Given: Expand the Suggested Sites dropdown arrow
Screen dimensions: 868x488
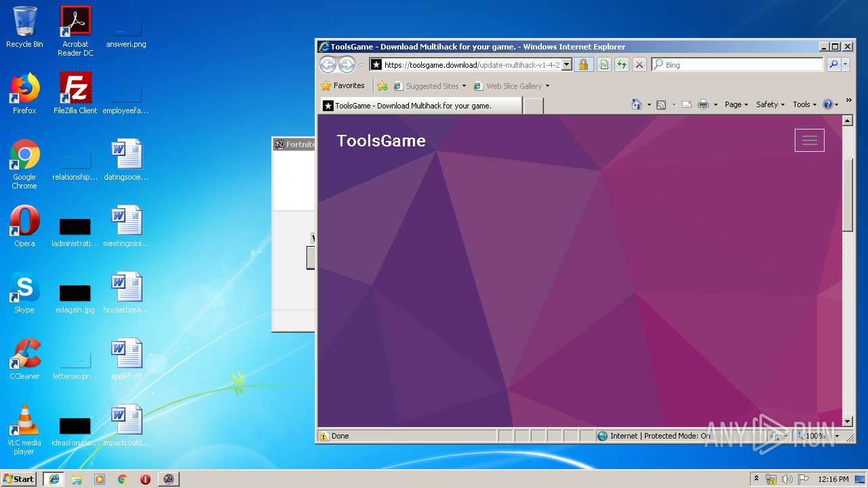Looking at the screenshot, I should coord(464,86).
